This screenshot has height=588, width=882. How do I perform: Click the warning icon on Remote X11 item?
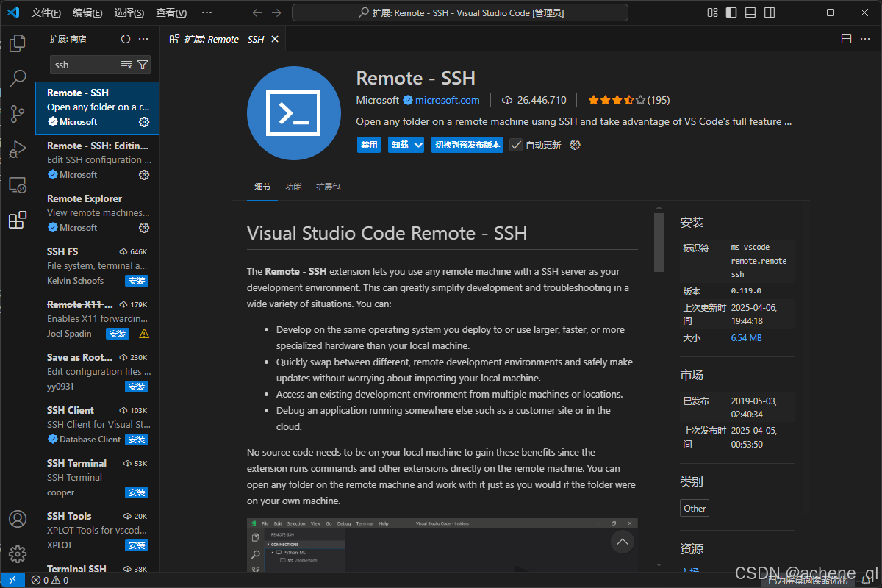[x=144, y=334]
